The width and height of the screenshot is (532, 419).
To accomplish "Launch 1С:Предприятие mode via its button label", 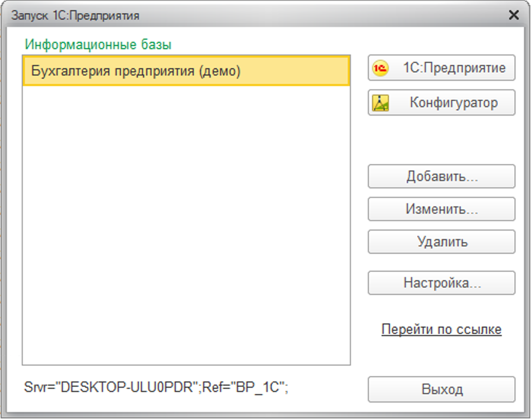I will (x=454, y=68).
